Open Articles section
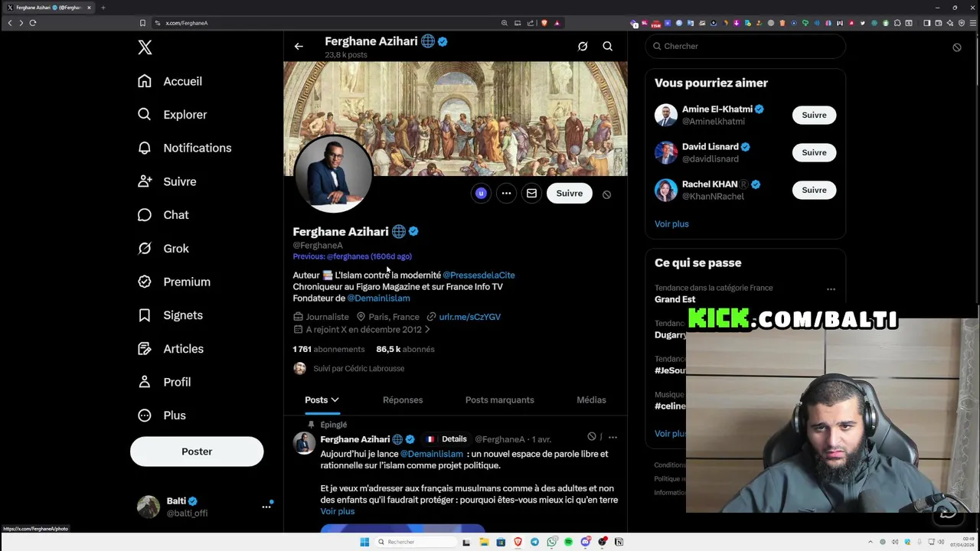The height and width of the screenshot is (551, 980). pos(171,349)
